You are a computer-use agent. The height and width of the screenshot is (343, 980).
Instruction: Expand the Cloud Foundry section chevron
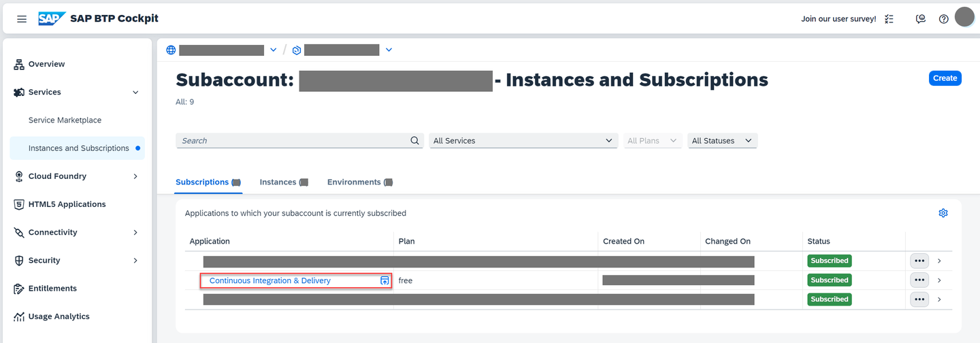click(135, 176)
